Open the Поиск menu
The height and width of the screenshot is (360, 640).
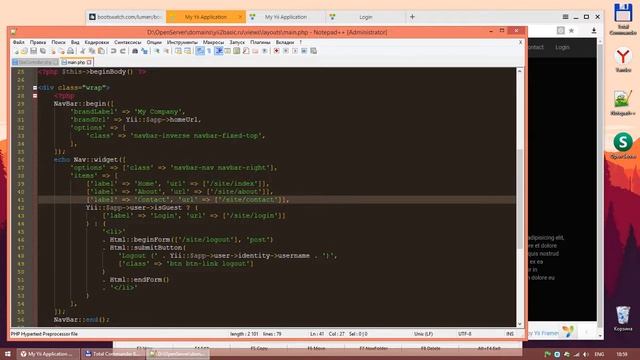tap(58, 42)
